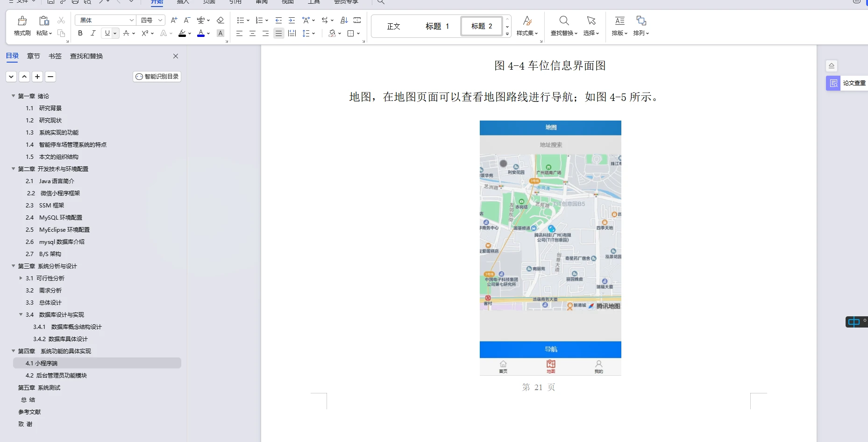Decrease indent of the paragraph
The width and height of the screenshot is (868, 442).
tap(278, 20)
